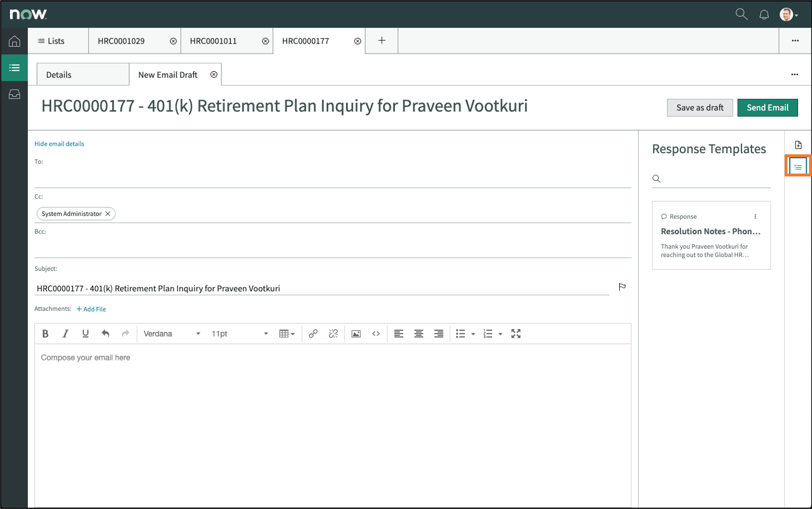Remove System Administrator from Cc
812x509 pixels.
pos(108,214)
